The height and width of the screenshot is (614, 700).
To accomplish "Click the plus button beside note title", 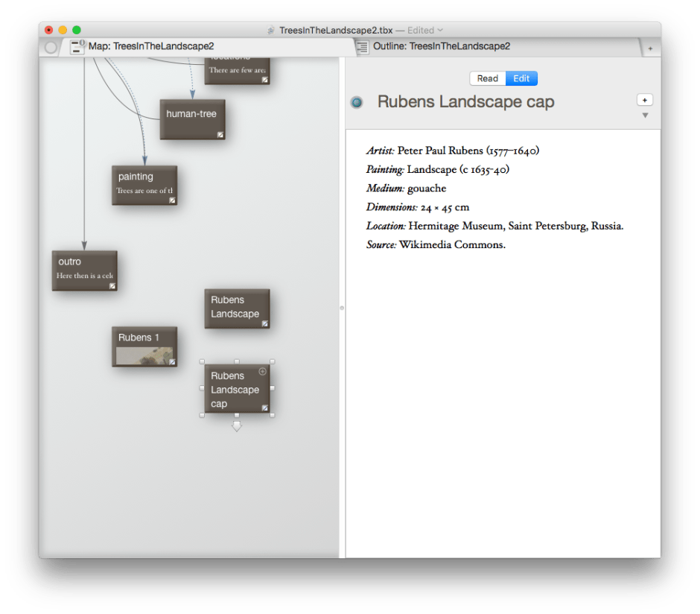I will [x=645, y=100].
